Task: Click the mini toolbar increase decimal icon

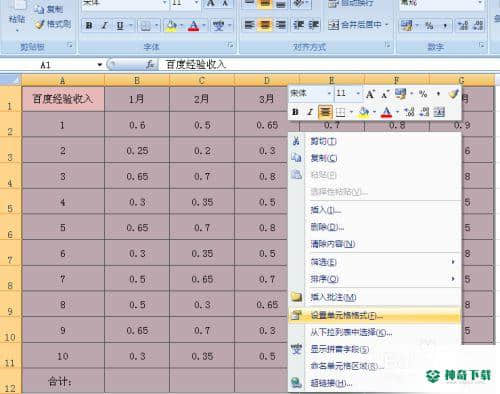Action: [409, 112]
